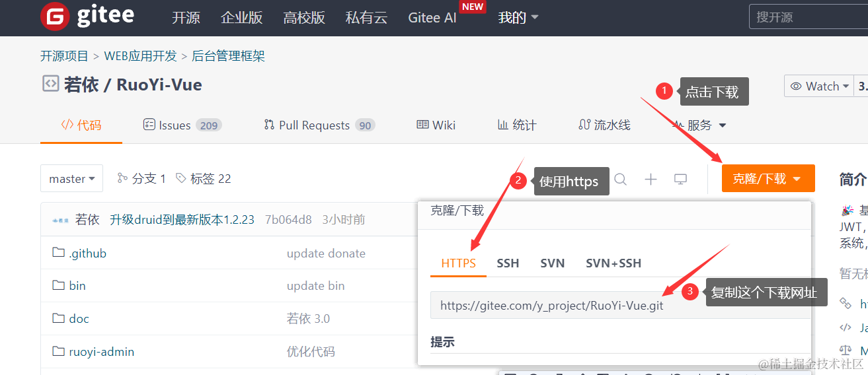Expand the master branch dropdown

71,179
